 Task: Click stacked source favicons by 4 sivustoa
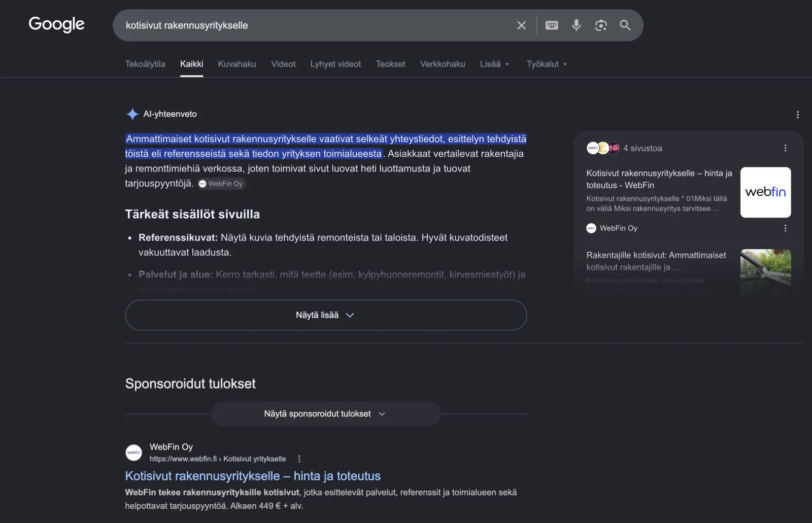tap(603, 148)
